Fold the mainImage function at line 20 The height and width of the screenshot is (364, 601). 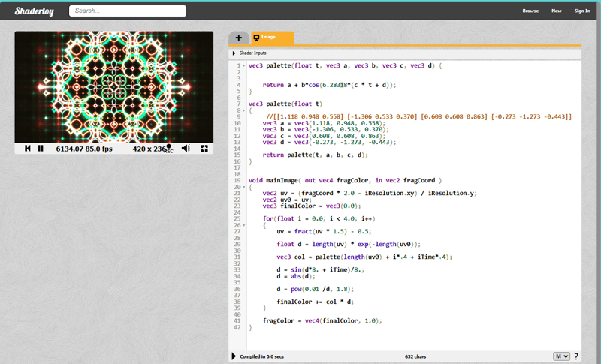pyautogui.click(x=244, y=187)
